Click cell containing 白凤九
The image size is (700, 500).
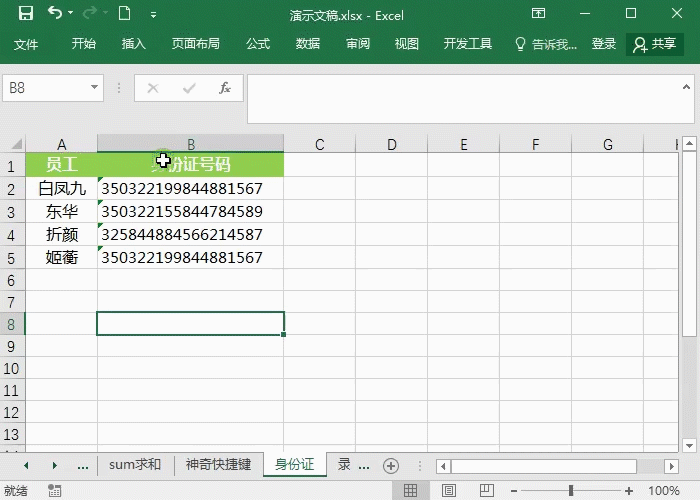click(x=62, y=188)
